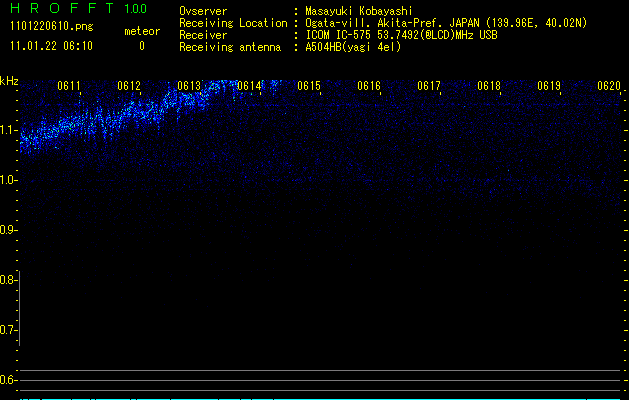629x400 pixels.
Task: Click the 0617 time marker
Action: 429,86
